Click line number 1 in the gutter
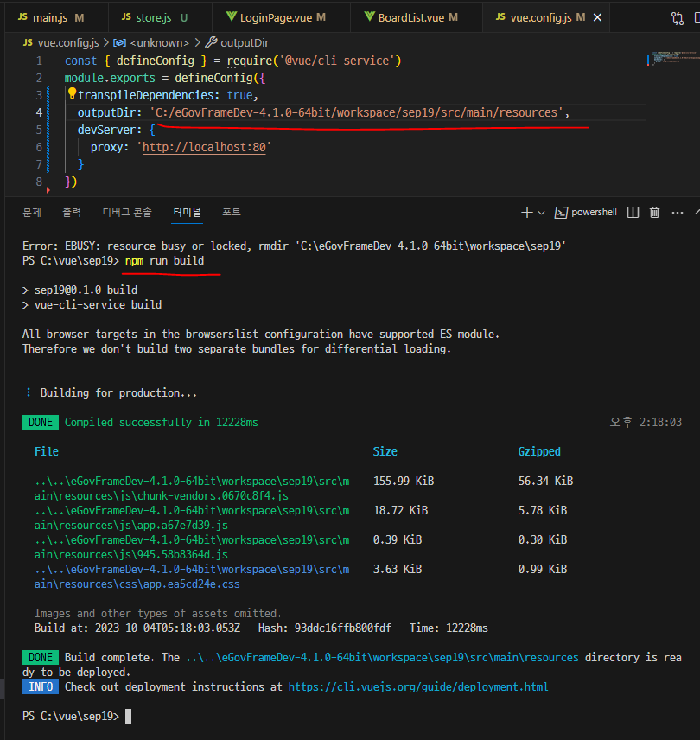Screen dimensions: 700x740 tap(39, 61)
